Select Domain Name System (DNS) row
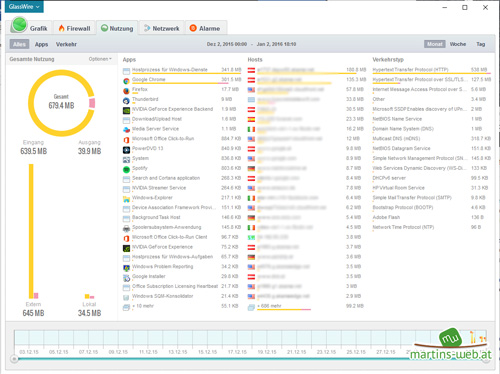500x374 pixels. pyautogui.click(x=431, y=129)
